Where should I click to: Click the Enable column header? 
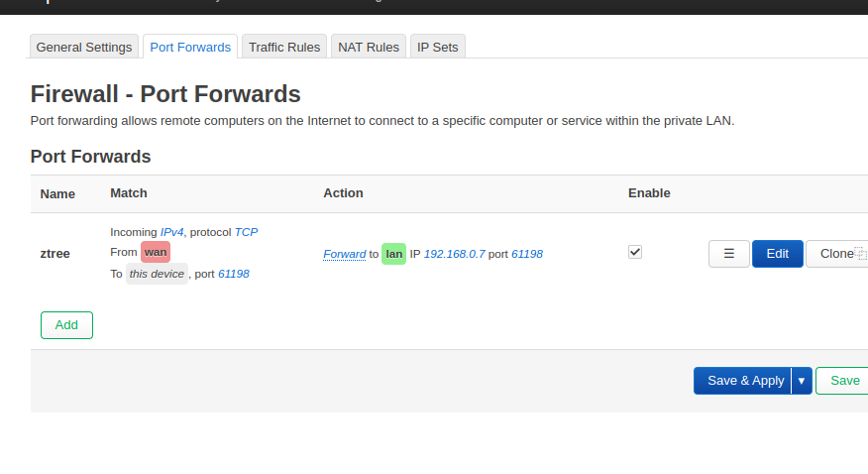649,193
